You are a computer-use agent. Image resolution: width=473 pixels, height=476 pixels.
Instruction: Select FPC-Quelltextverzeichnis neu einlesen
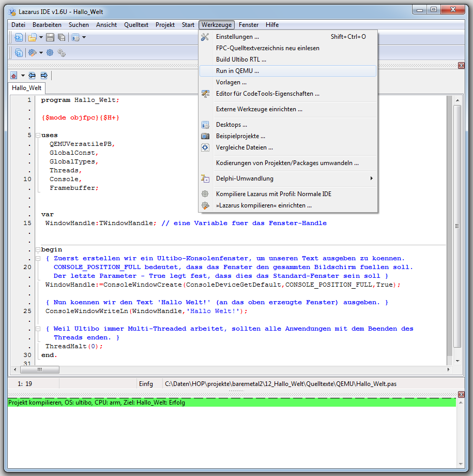tap(287, 48)
